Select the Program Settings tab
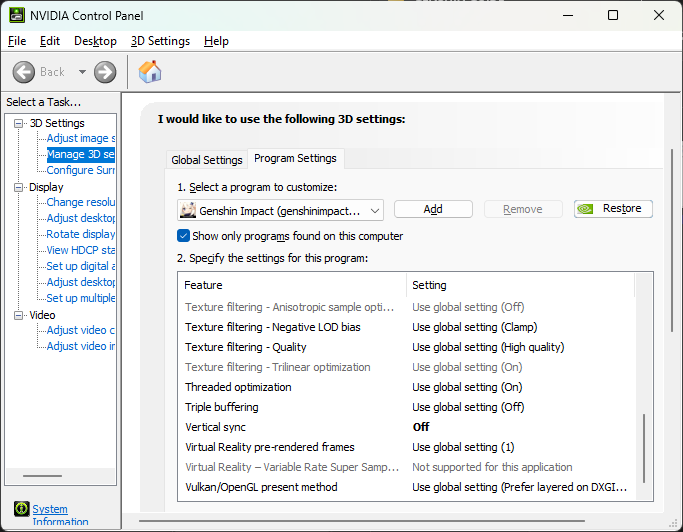This screenshot has height=532, width=683. [295, 158]
